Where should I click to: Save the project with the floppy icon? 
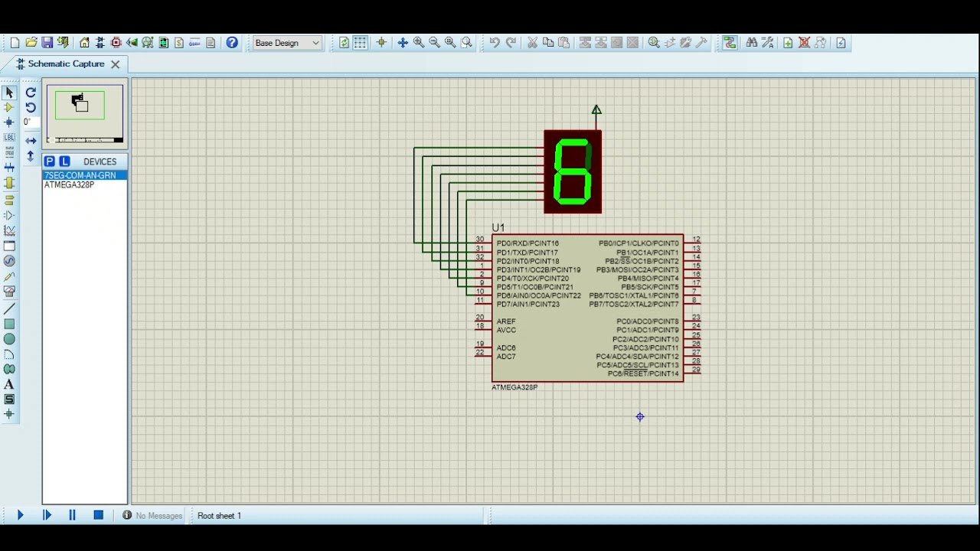point(47,43)
